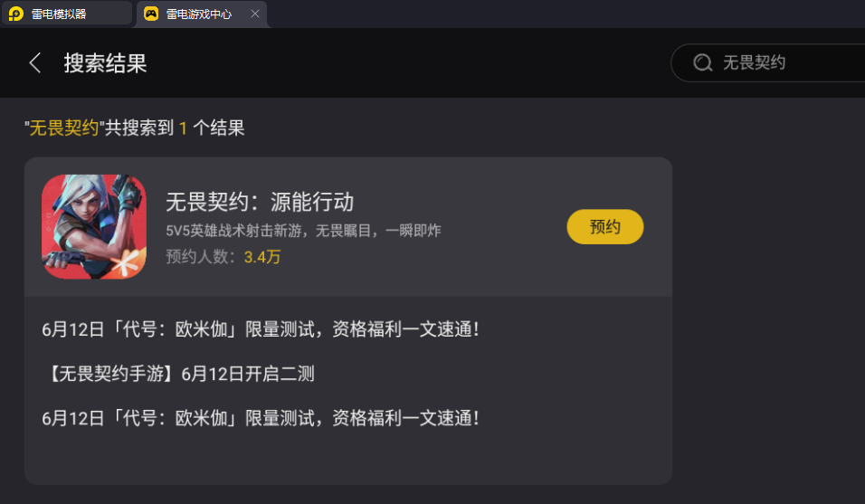
Task: Click empty area below the news list
Action: [x=348, y=457]
